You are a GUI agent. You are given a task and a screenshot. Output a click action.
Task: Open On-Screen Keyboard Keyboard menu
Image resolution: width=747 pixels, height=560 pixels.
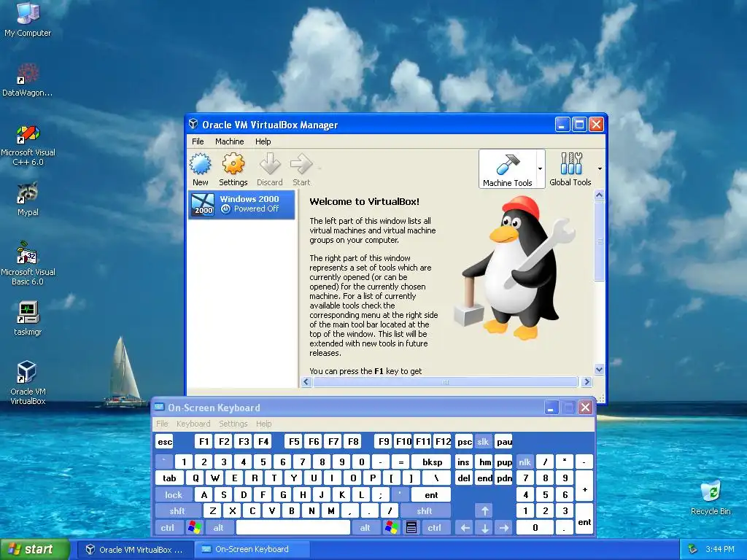[x=193, y=424]
